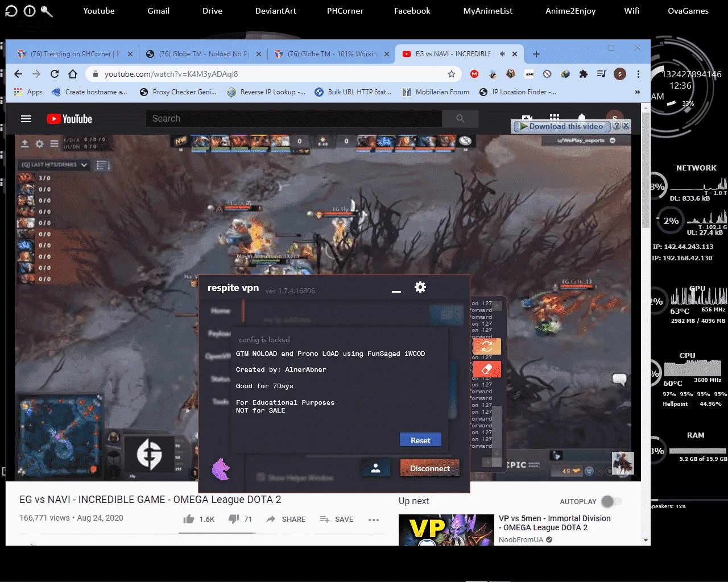728x582 pixels.
Task: Click the YouTube search field
Action: pyautogui.click(x=293, y=118)
